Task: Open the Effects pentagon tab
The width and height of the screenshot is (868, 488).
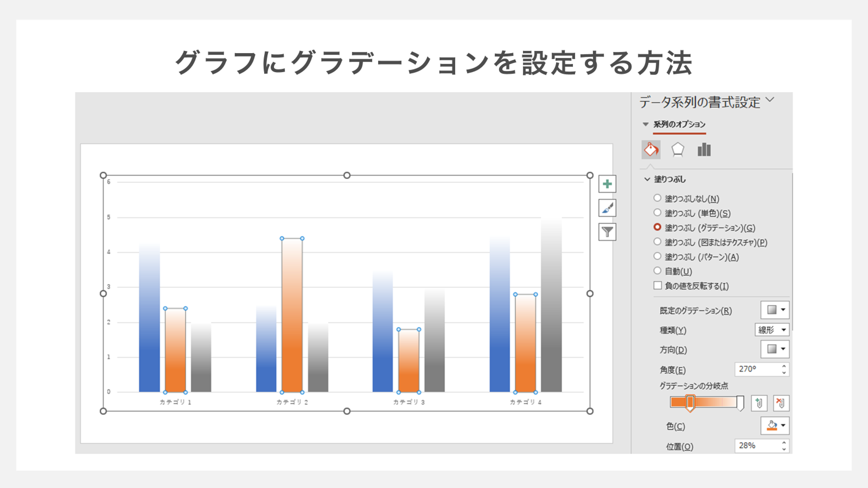Action: point(677,150)
